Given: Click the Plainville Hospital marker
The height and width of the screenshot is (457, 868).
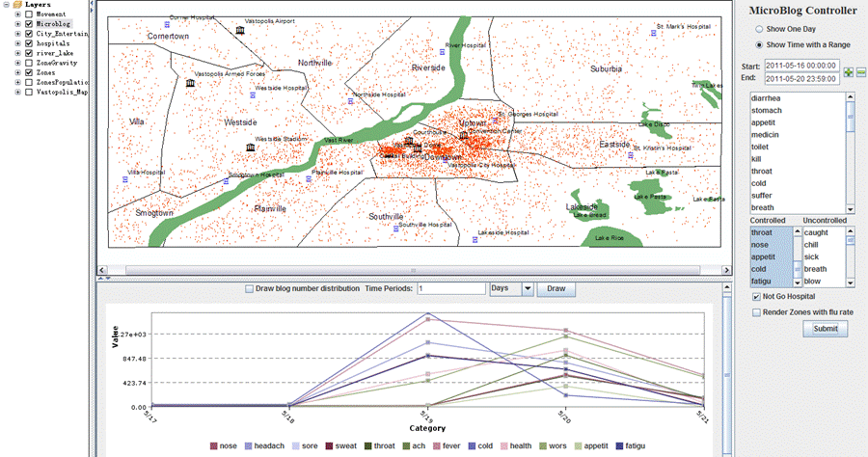Looking at the screenshot, I should [x=309, y=179].
